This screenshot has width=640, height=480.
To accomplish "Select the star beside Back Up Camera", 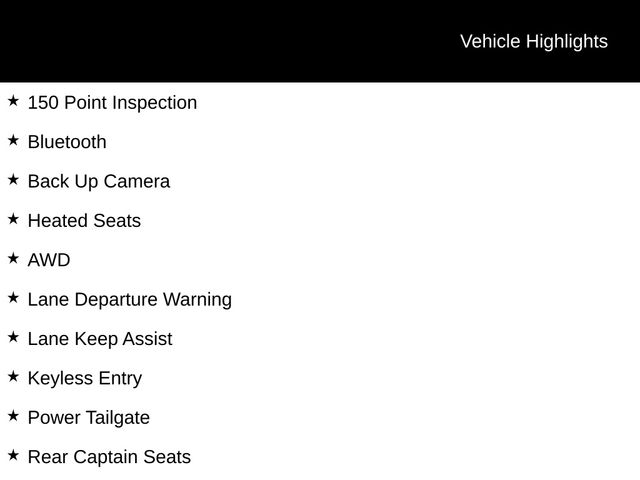I will 13,180.
